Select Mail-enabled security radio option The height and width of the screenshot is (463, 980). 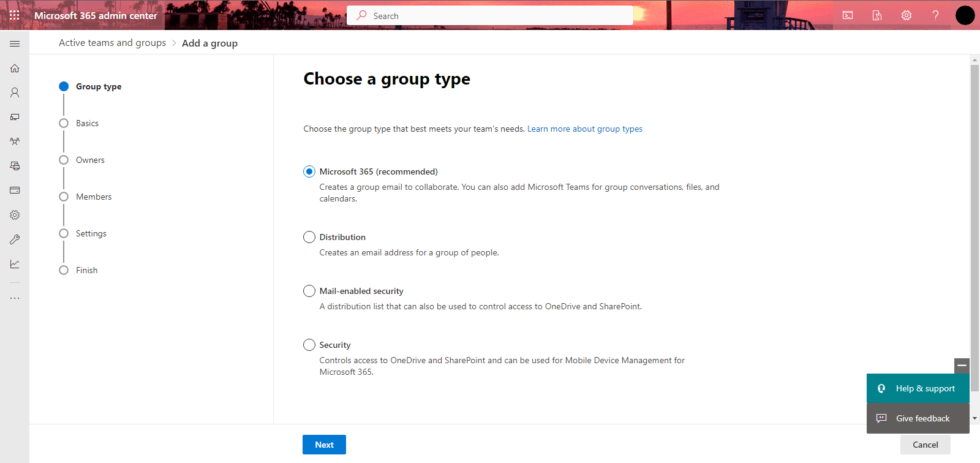coord(309,291)
